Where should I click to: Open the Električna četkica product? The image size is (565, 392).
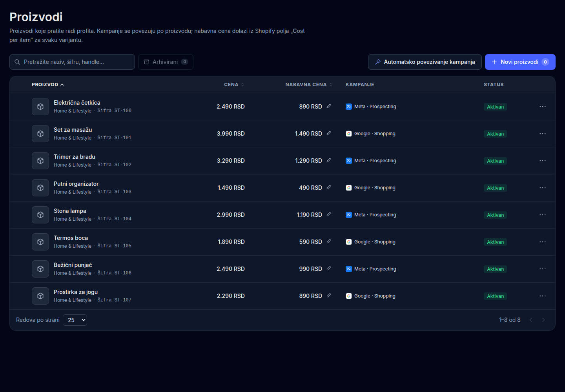tap(77, 103)
